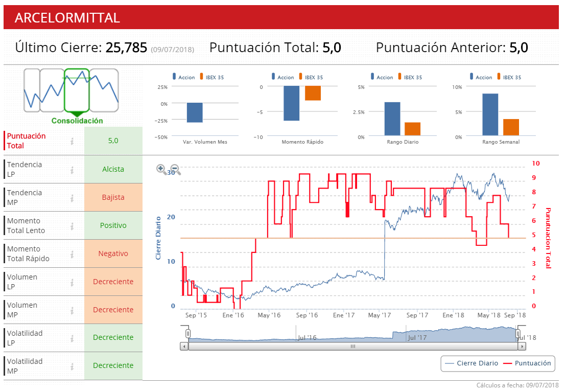Screen dimensions: 565x392
Task: Click the zoom in magnifier on chart
Action: 161,169
